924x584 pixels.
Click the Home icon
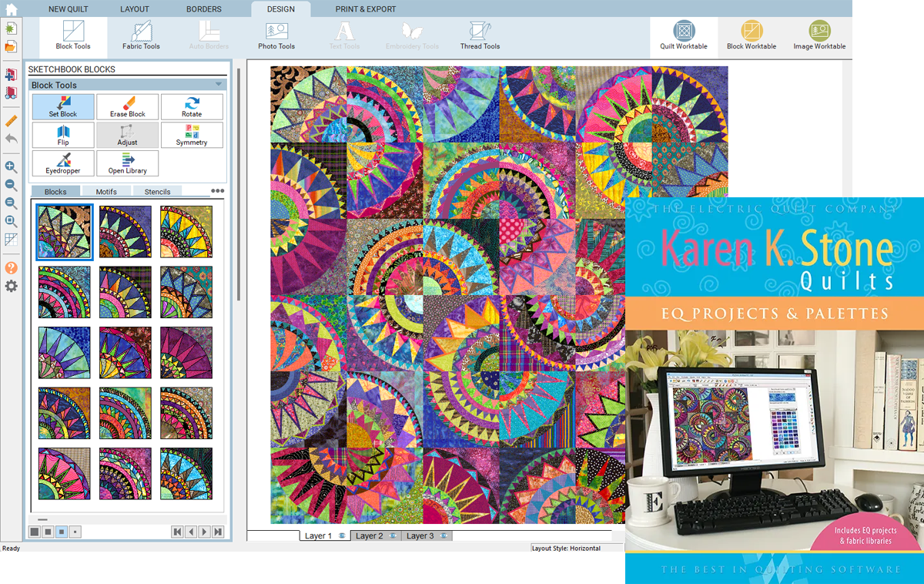[11, 8]
